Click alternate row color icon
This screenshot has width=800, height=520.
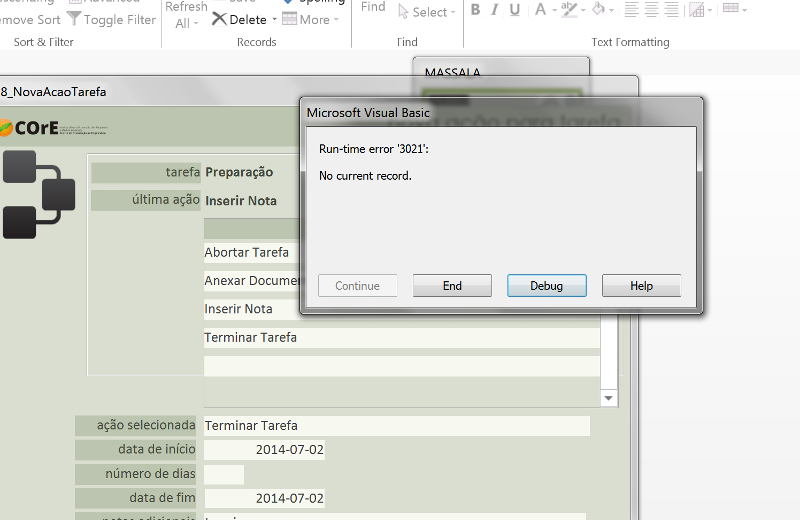pos(731,9)
